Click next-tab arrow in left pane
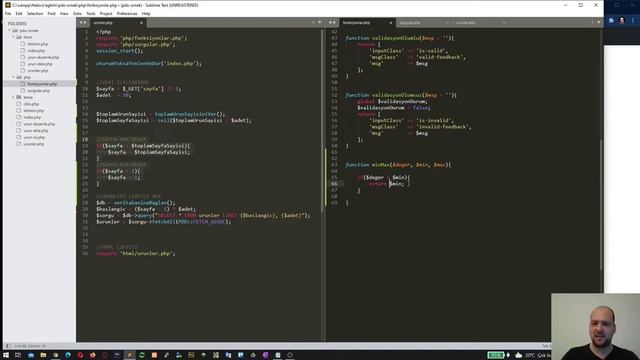This screenshot has width=640, height=360. [x=85, y=23]
